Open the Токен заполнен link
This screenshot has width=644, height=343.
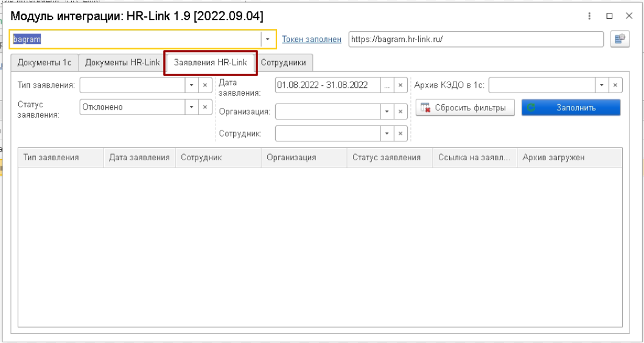[x=312, y=40]
